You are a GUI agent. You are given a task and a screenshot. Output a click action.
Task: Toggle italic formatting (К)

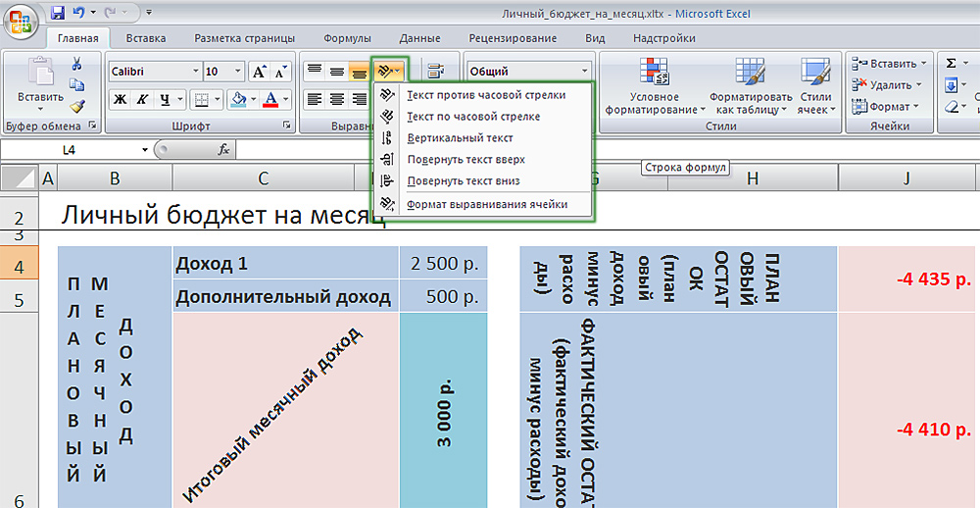[143, 99]
